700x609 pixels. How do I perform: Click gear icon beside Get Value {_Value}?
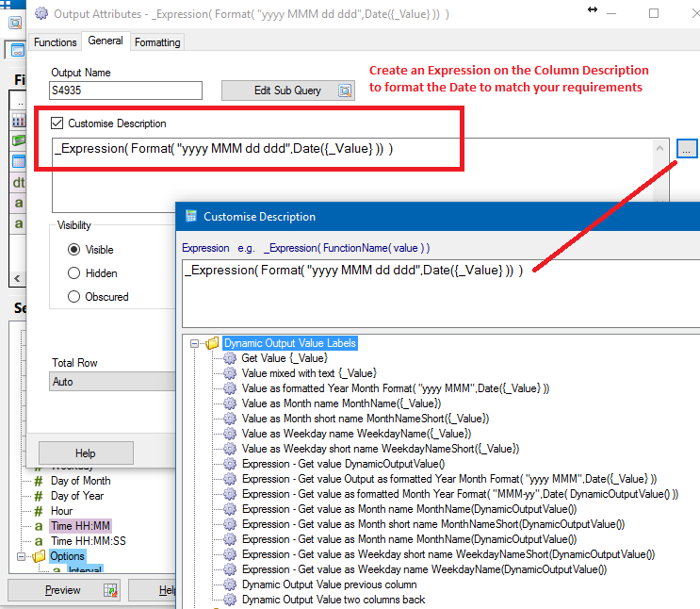point(230,358)
